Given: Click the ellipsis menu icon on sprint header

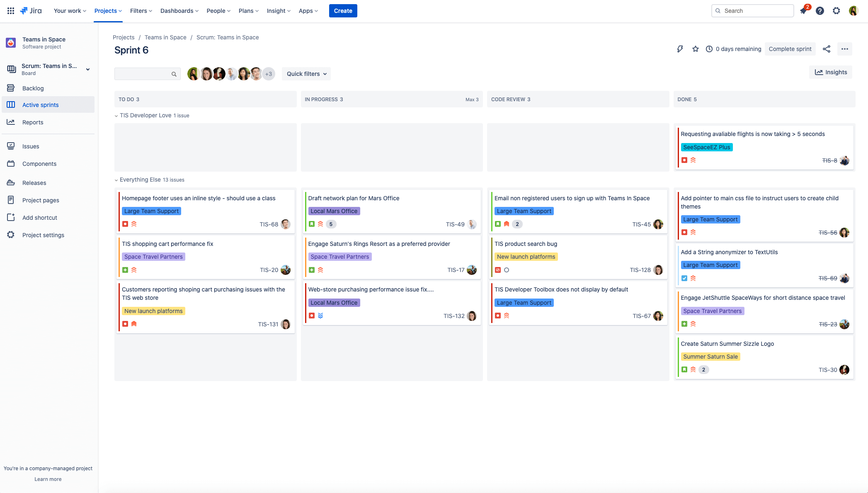Looking at the screenshot, I should (x=845, y=49).
